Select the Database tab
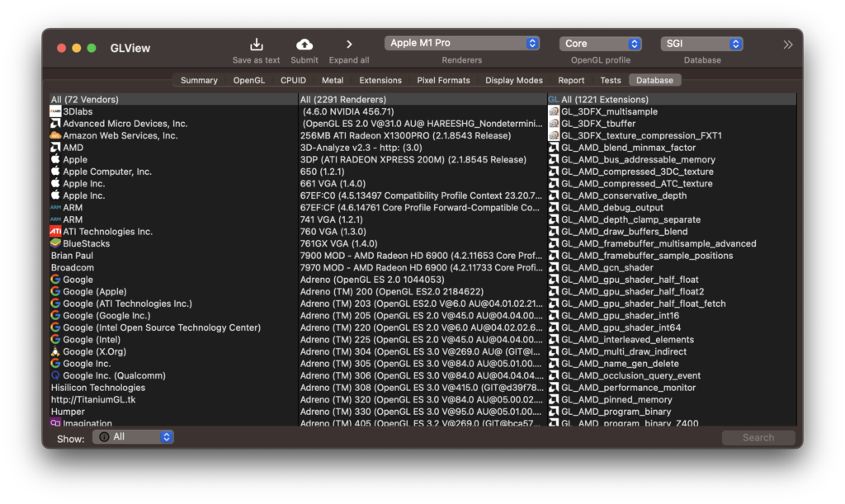 [654, 80]
